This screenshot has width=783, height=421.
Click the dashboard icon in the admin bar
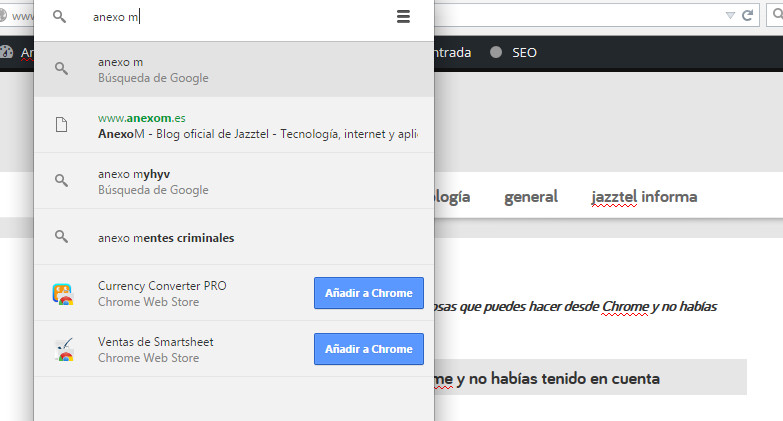pos(6,52)
